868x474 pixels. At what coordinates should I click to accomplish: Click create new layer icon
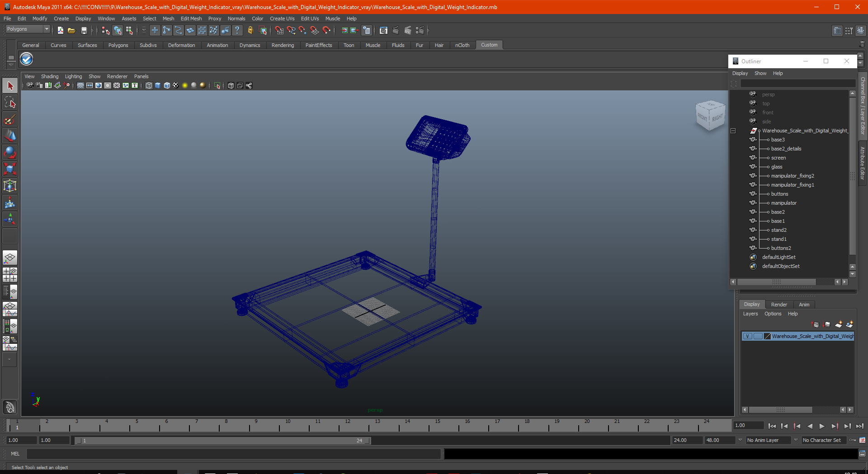[x=839, y=324]
